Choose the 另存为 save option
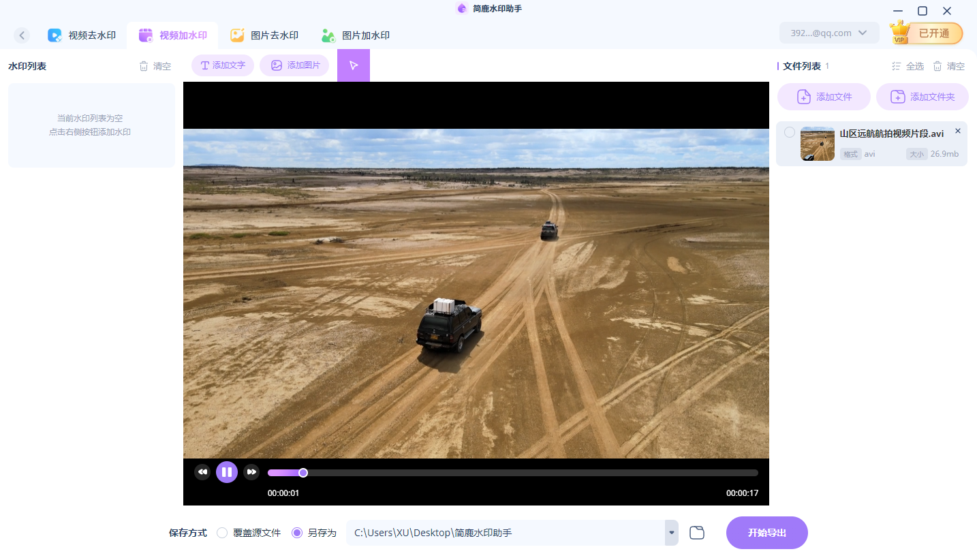 click(x=297, y=533)
